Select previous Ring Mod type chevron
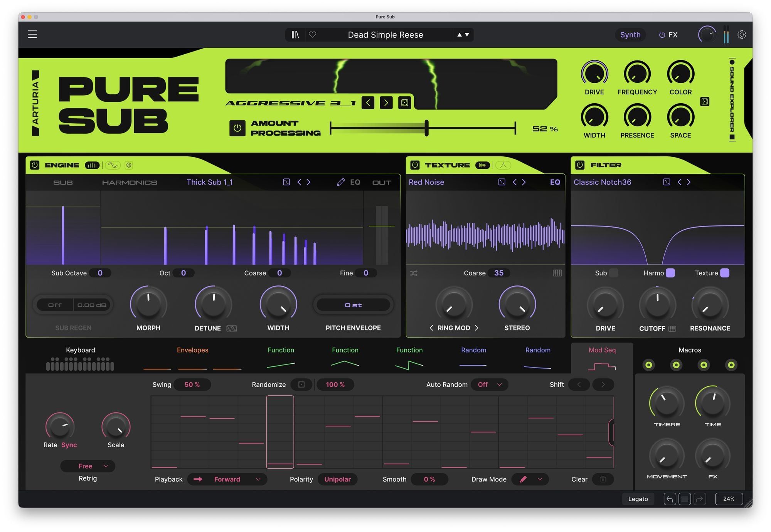 coord(431,328)
